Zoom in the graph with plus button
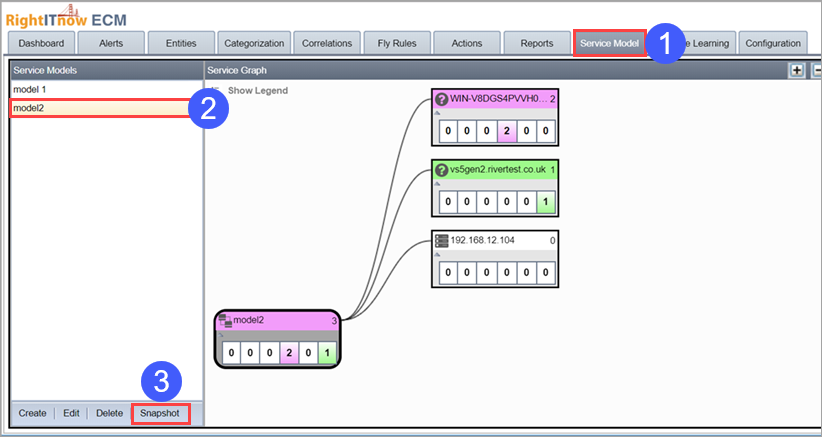The height and width of the screenshot is (437, 822). [x=797, y=70]
